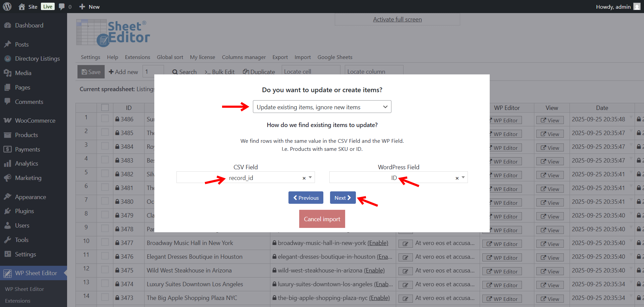Click into the Locate column field
Screen dimensions: 644x307
click(x=374, y=71)
